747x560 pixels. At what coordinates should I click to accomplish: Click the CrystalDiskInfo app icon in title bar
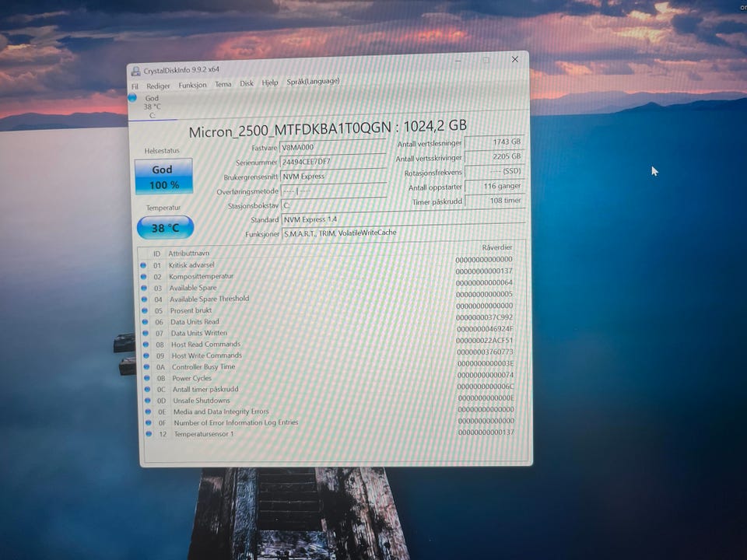135,72
